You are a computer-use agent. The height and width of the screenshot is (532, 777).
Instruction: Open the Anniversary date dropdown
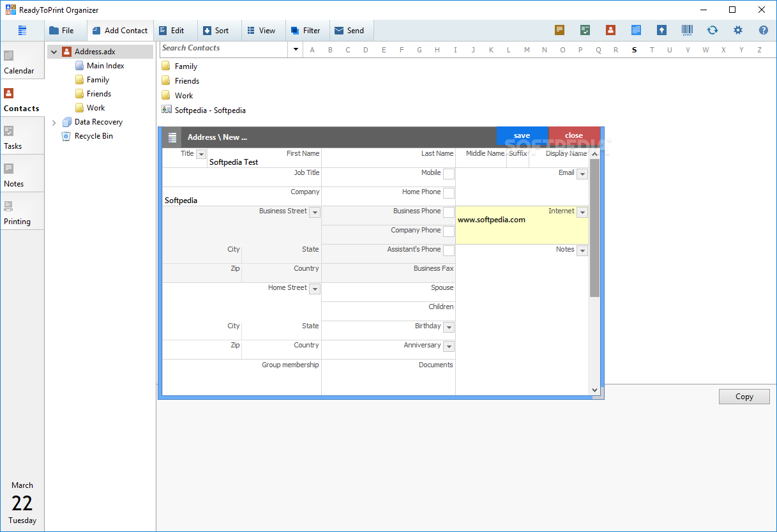pos(449,346)
